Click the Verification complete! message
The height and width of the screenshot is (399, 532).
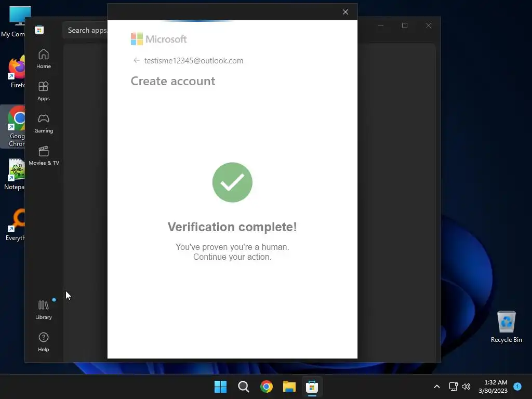coord(232,227)
